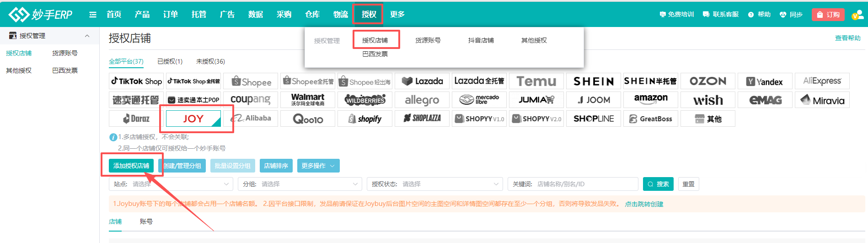This screenshot has height=243, width=868.
Task: Switch to the 账号 tab
Action: (x=146, y=221)
